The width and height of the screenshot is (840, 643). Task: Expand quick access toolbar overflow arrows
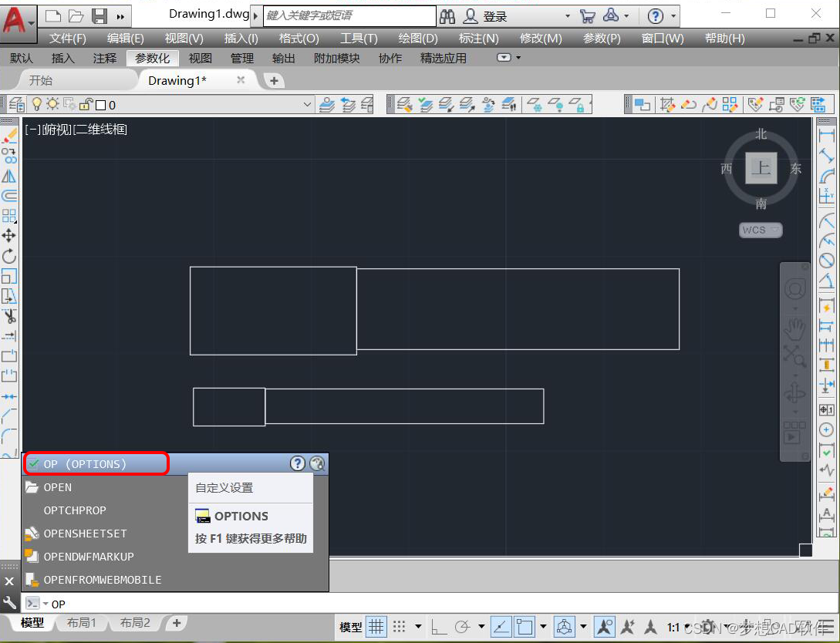[x=120, y=17]
